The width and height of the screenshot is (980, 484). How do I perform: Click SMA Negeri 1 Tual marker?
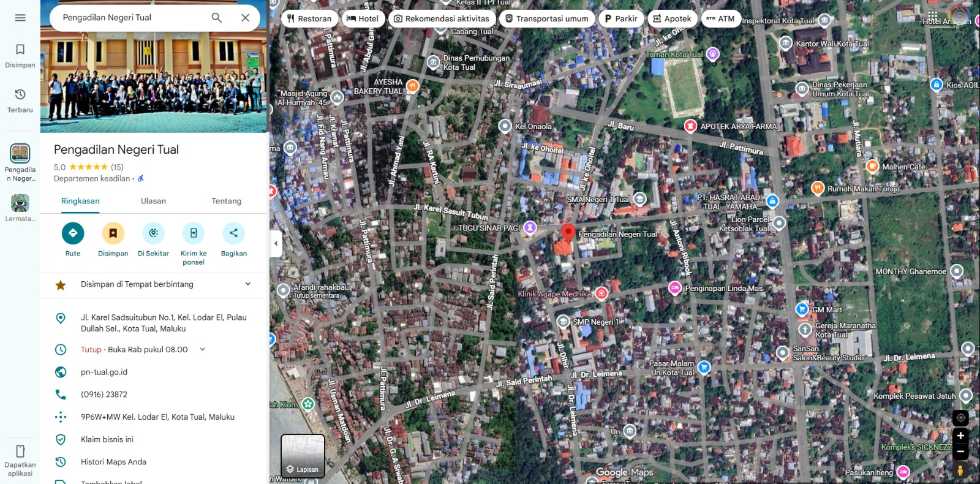point(640,199)
